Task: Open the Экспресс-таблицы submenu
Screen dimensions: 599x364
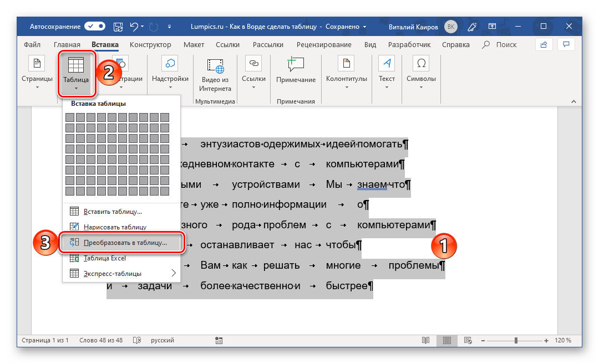Action: pyautogui.click(x=121, y=274)
